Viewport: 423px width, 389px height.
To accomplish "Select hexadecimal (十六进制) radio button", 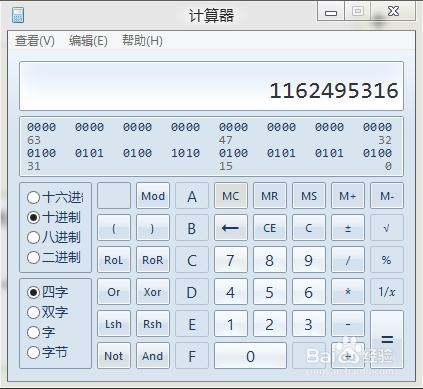I will coord(33,197).
